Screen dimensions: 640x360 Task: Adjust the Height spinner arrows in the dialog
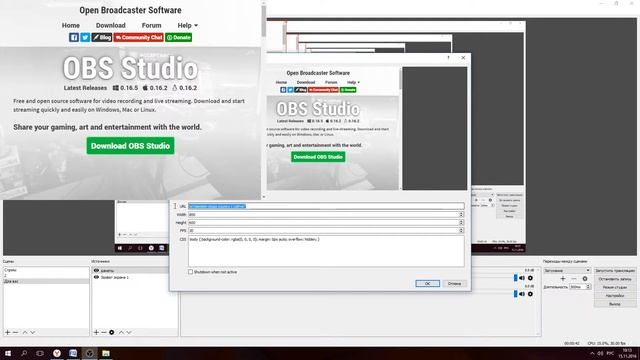pos(461,222)
